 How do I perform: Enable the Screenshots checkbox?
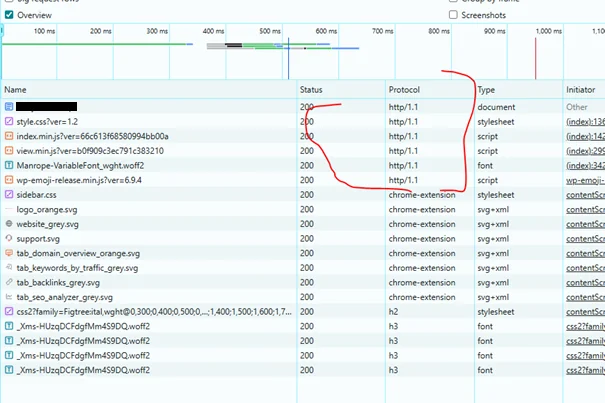453,15
